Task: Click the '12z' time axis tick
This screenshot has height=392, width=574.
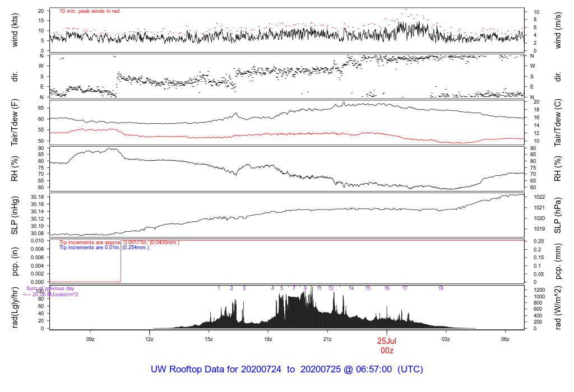Action: tap(149, 339)
